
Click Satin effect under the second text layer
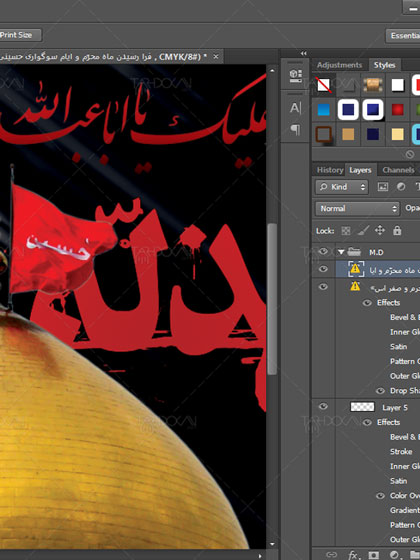click(x=398, y=346)
